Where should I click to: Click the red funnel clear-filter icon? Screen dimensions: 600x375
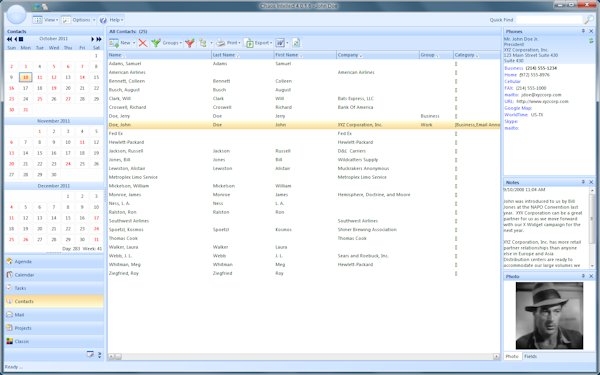(190, 43)
